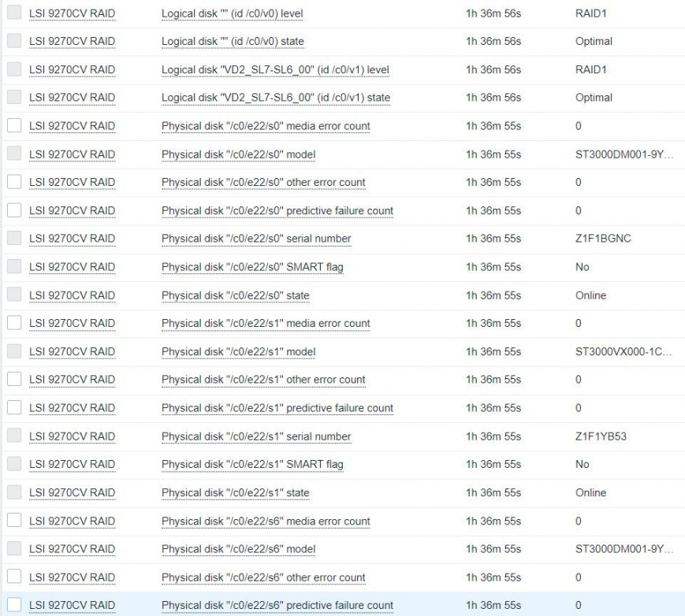Click Logical disk "" (id /c0/v0) state link
This screenshot has height=616, width=685.
pyautogui.click(x=232, y=41)
